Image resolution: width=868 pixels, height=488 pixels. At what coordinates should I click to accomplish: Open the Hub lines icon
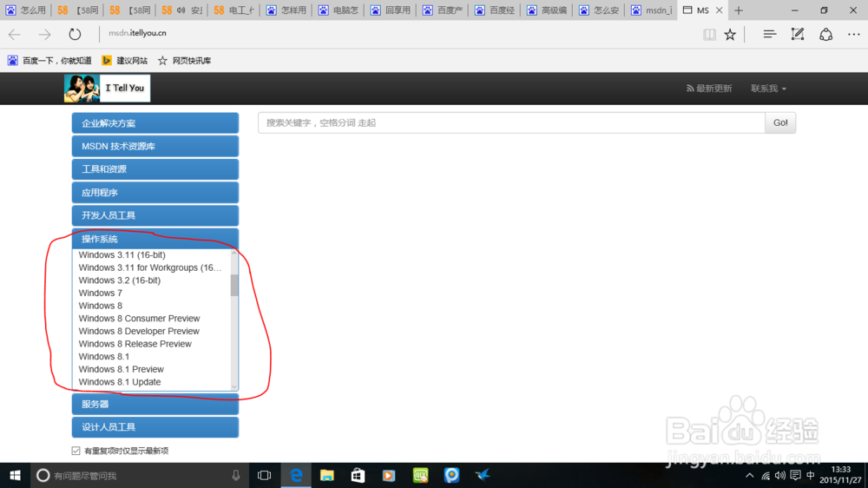pyautogui.click(x=769, y=35)
